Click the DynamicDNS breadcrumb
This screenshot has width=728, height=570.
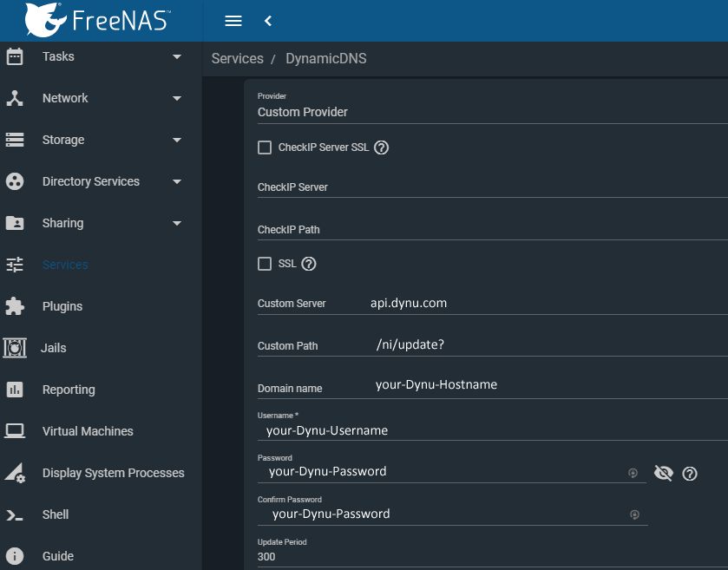(x=326, y=58)
